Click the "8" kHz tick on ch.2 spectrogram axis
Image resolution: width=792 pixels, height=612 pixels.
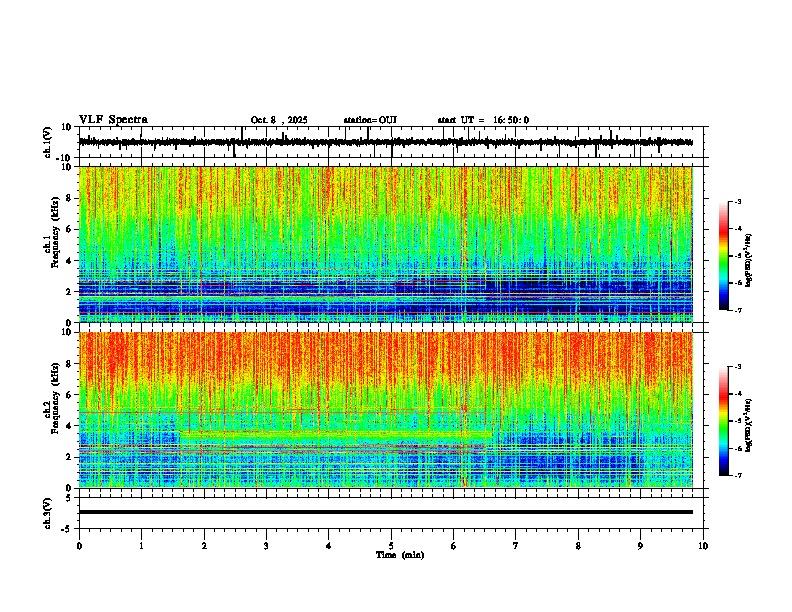pos(70,364)
